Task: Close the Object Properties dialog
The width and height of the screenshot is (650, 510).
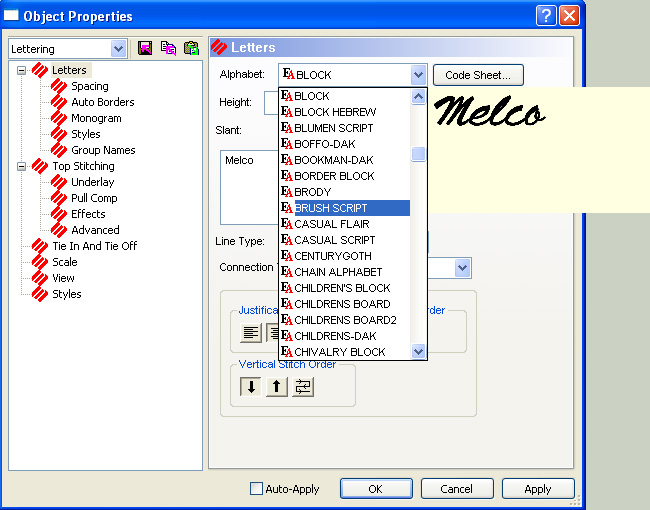Action: click(570, 16)
